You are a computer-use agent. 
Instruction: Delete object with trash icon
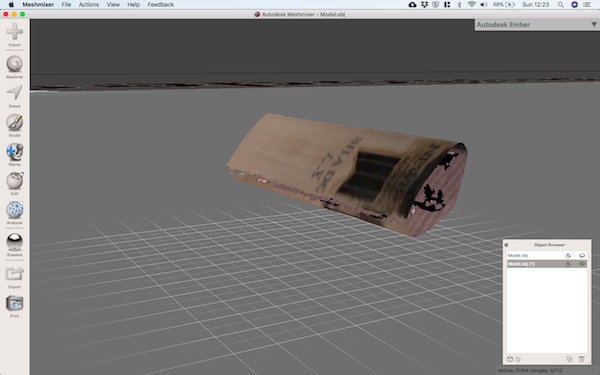(582, 359)
